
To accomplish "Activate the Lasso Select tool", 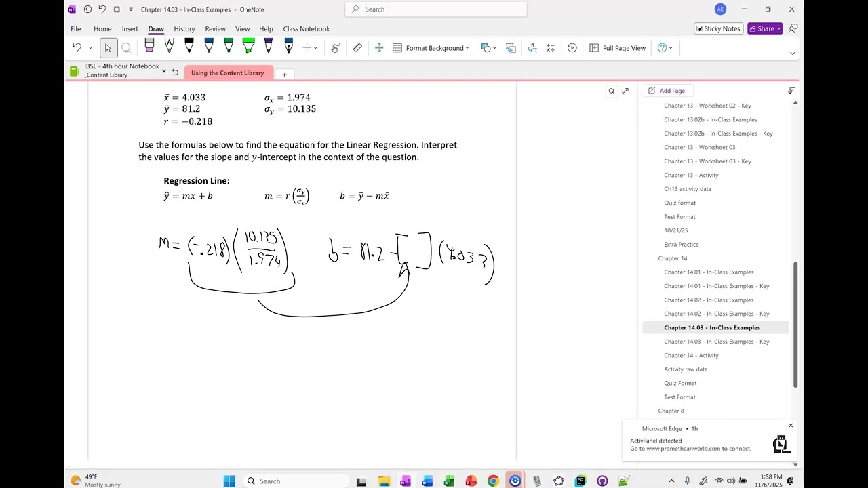I will 126,48.
